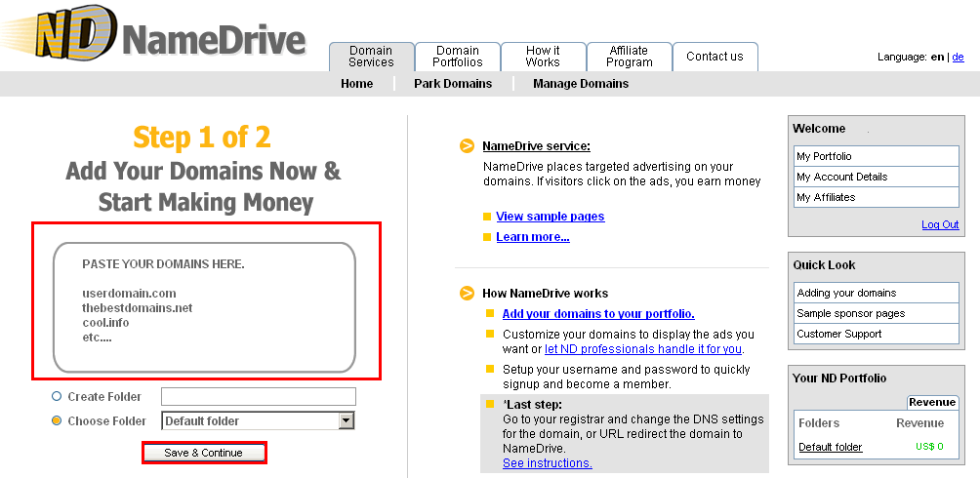Open the View sample pages link
Viewport: 980px width, 478px height.
(x=550, y=217)
